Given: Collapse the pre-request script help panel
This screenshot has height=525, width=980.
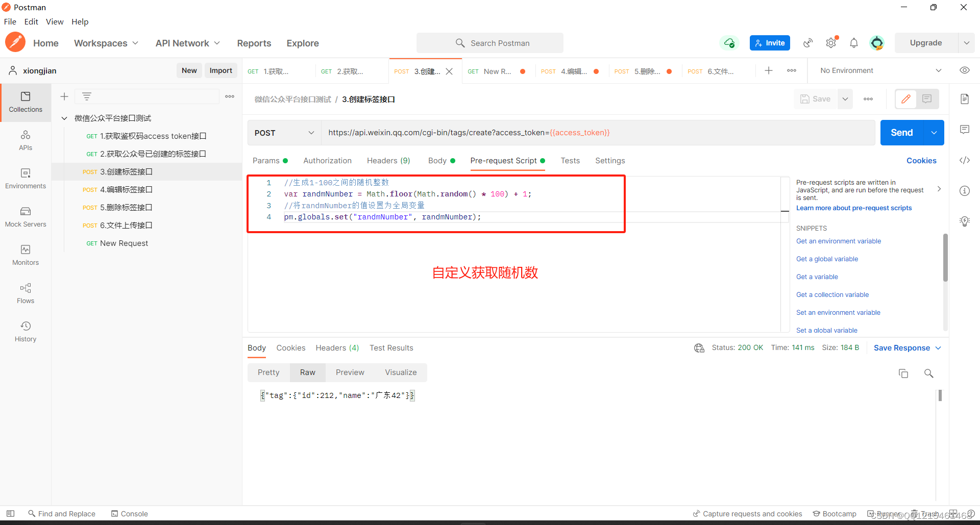Looking at the screenshot, I should point(939,189).
